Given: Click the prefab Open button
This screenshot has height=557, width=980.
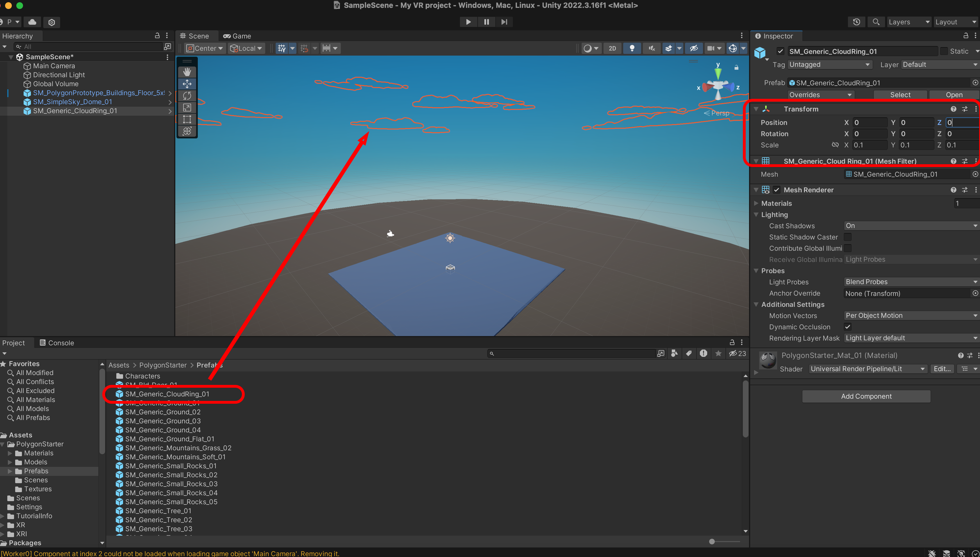Looking at the screenshot, I should point(954,95).
